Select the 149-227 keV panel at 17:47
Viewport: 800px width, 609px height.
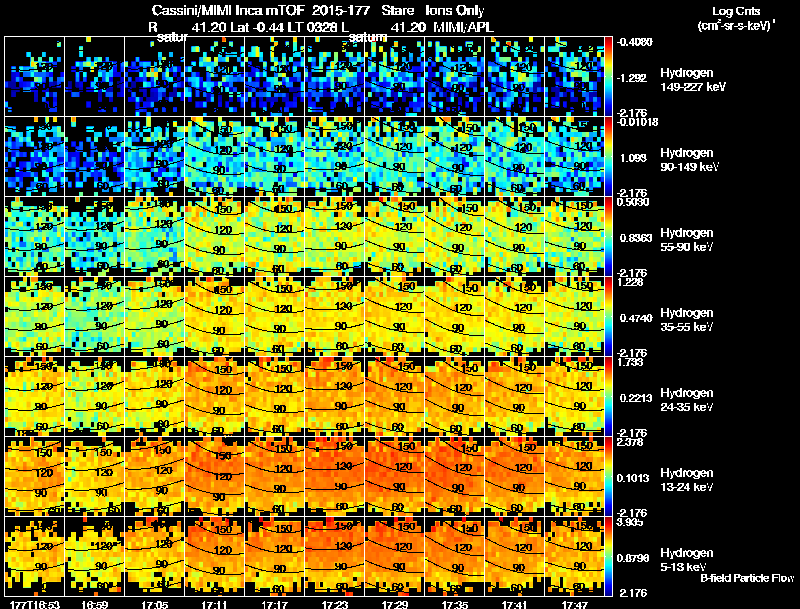[574, 77]
